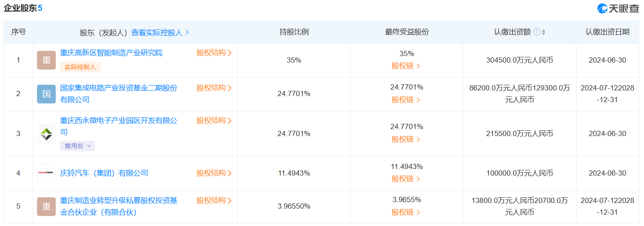Open 股权链 under 11.4943% beneficial share
The image size is (644, 226).
pos(406,179)
